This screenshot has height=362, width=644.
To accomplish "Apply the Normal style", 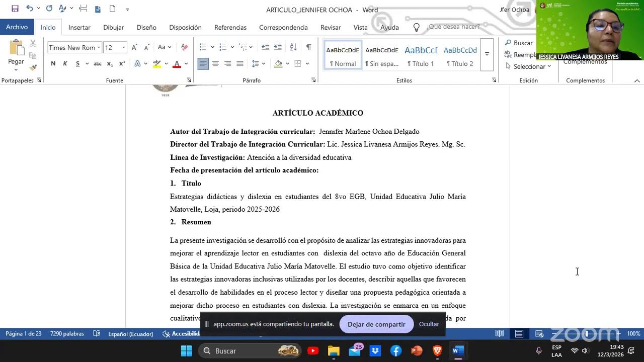I will (343, 55).
